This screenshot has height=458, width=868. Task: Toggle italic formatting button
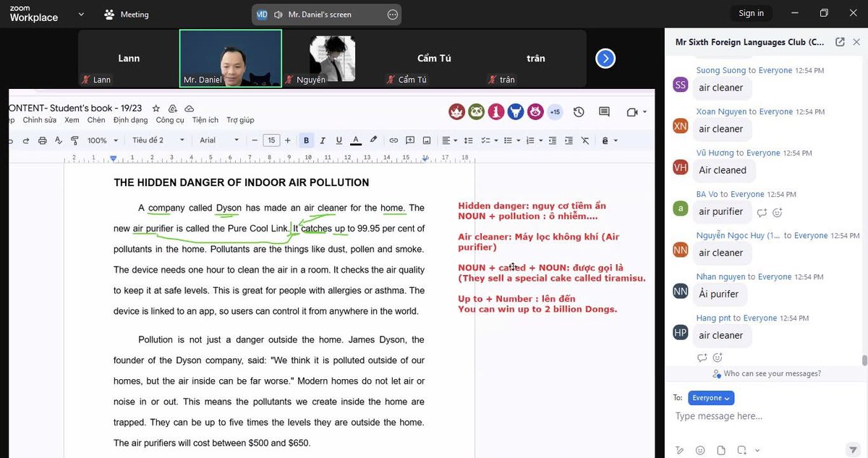click(322, 140)
